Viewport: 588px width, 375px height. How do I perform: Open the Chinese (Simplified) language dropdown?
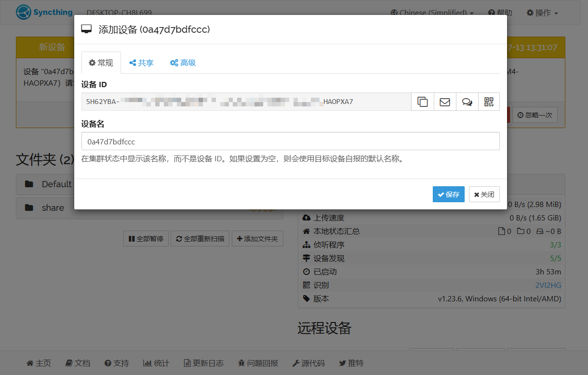432,13
